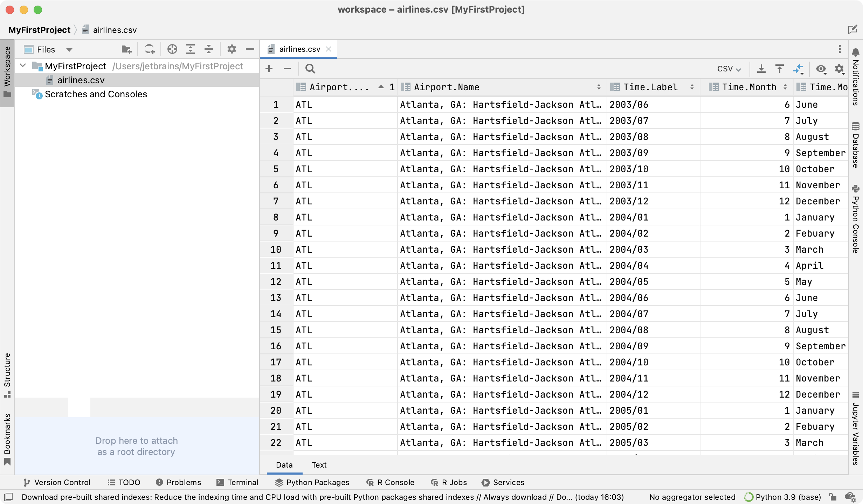
Task: Open the R Console tool tab
Action: [390, 482]
